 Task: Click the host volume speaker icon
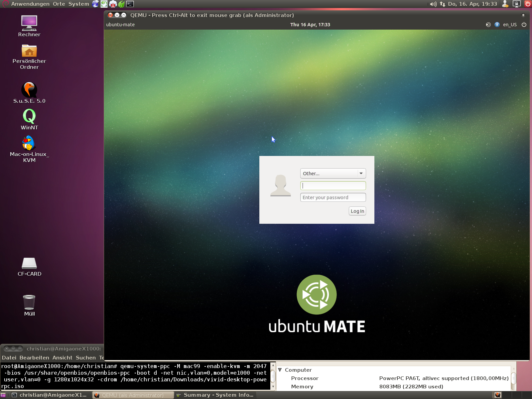(x=433, y=4)
